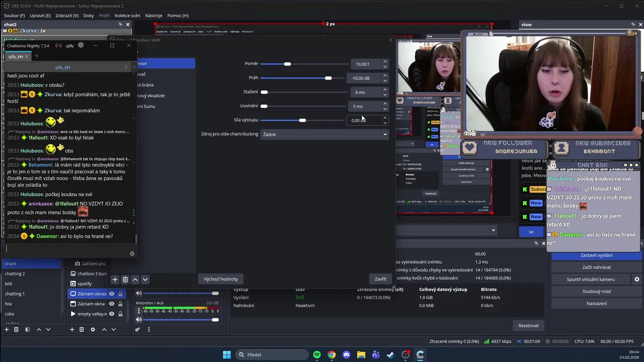The image size is (644, 362).
Task: Open the Windows Start menu
Action: click(x=227, y=354)
